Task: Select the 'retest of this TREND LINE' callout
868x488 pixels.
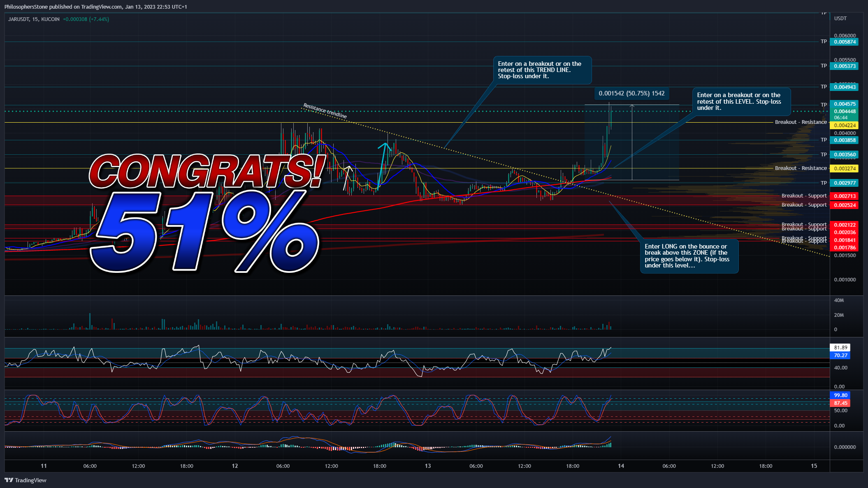Action: click(542, 70)
